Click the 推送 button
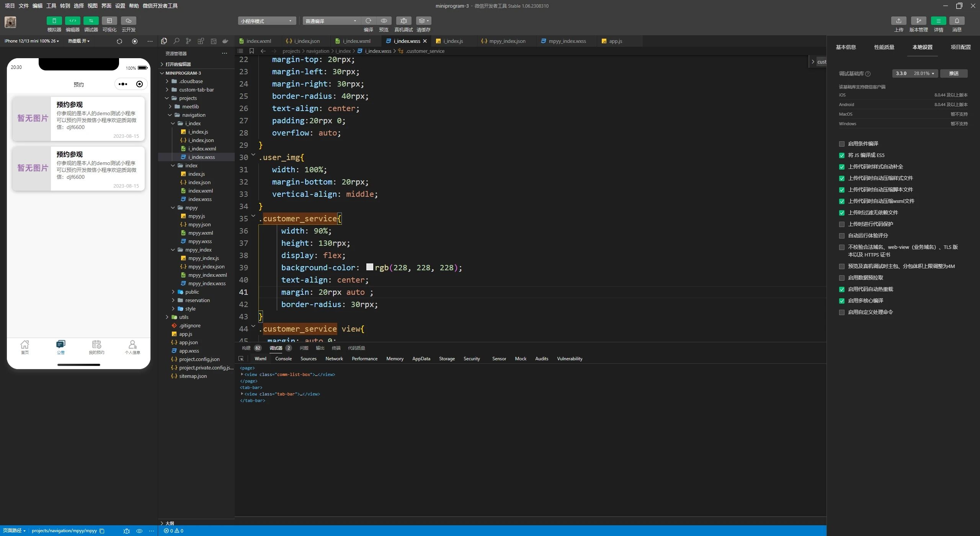This screenshot has width=980, height=536. [x=954, y=74]
